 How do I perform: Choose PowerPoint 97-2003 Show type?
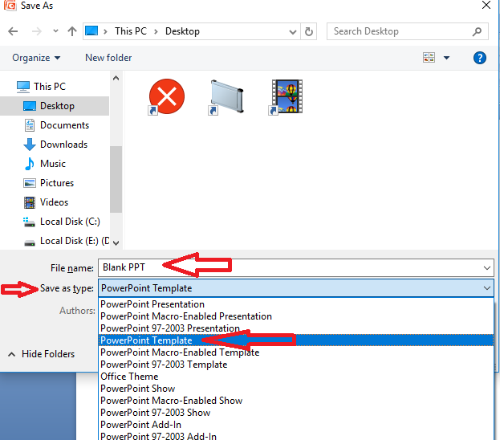[295, 413]
